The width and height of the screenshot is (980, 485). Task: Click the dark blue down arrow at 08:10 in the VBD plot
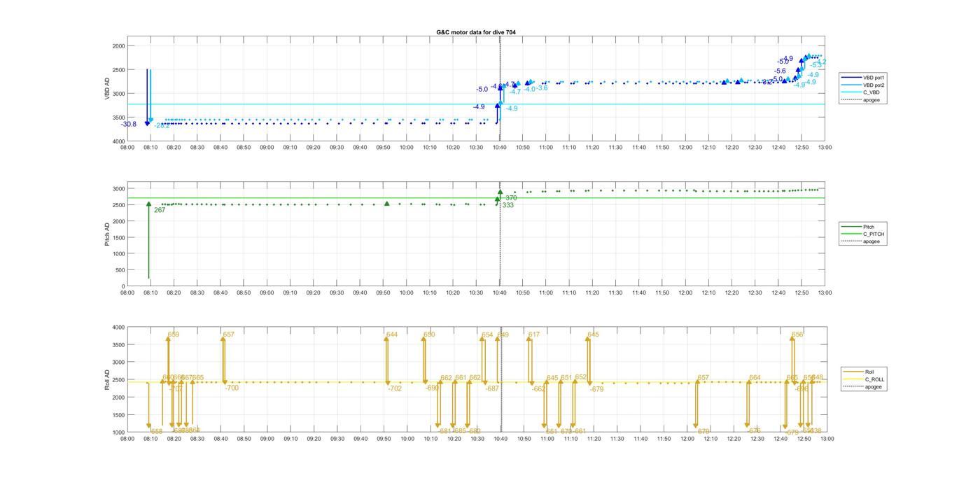pyautogui.click(x=147, y=97)
